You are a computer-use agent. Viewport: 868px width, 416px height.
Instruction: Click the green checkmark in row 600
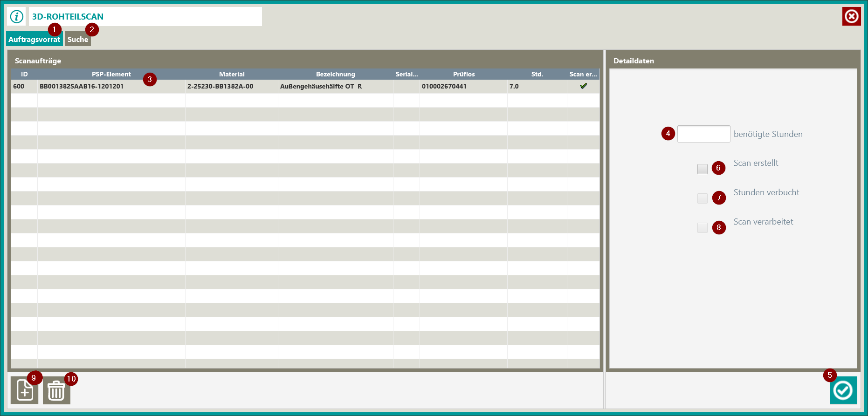[583, 86]
